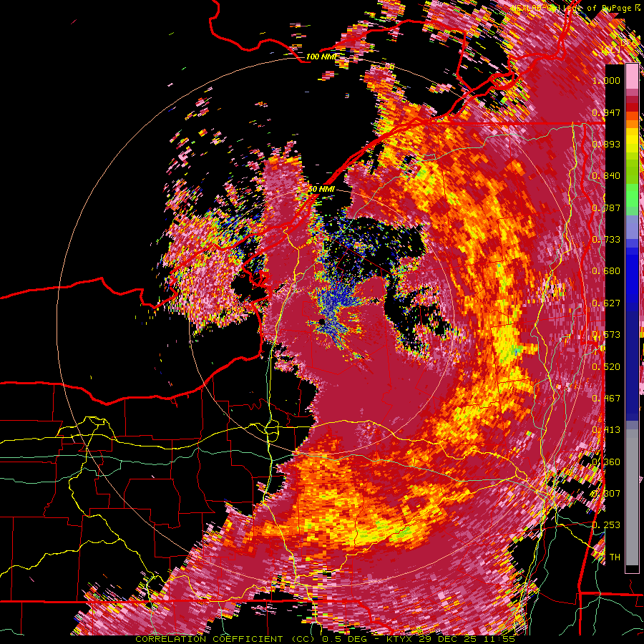Click the 0.733 legend value
Image resolution: width=644 pixels, height=644 pixels.
606,240
